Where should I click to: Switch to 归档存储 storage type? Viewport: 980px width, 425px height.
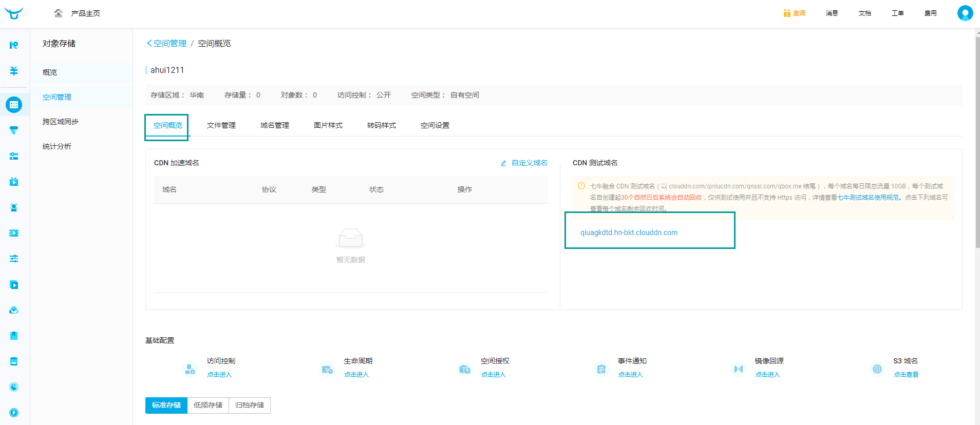coord(250,405)
